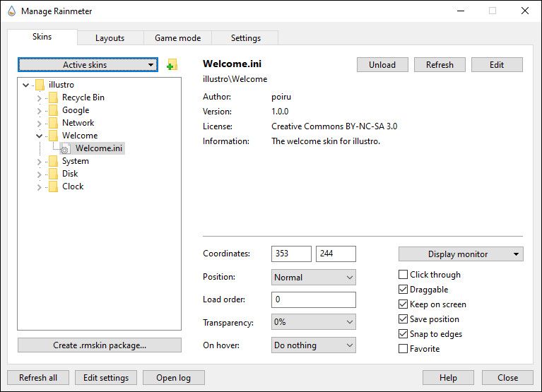Click the Google folder icon
542x392 pixels.
(x=53, y=110)
